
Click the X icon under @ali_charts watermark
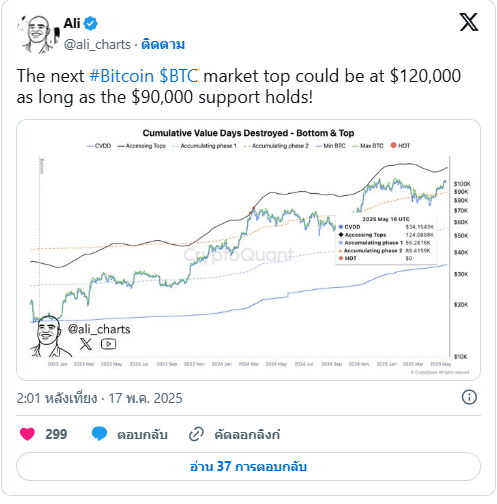(x=86, y=344)
